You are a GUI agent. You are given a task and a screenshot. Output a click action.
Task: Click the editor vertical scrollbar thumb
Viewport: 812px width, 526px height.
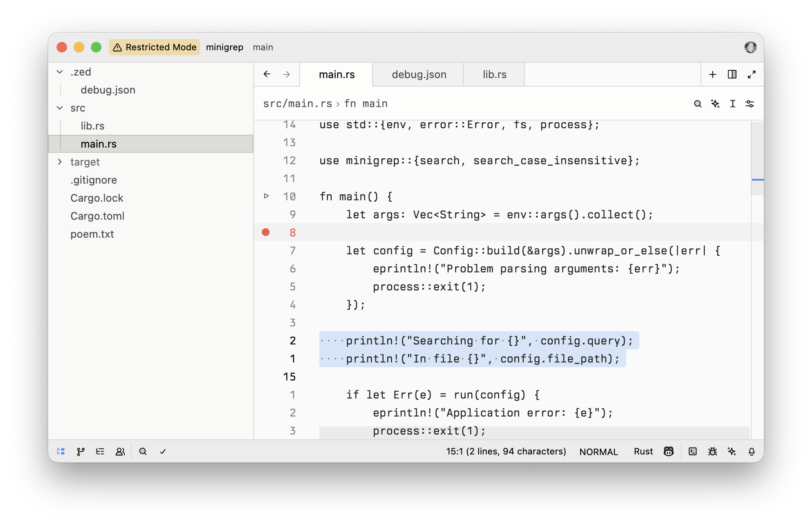click(757, 159)
